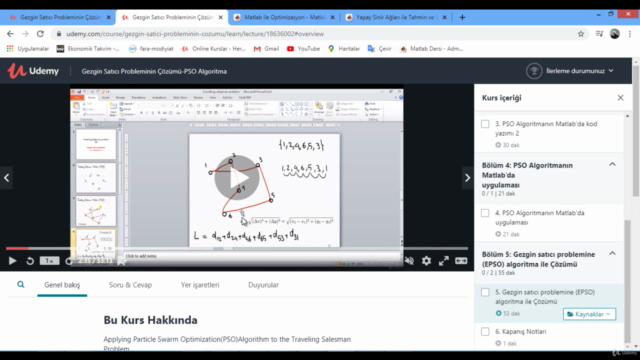Enter fullscreen mode with the expand icon
Viewport: 640px width, 360px height.
444,261
